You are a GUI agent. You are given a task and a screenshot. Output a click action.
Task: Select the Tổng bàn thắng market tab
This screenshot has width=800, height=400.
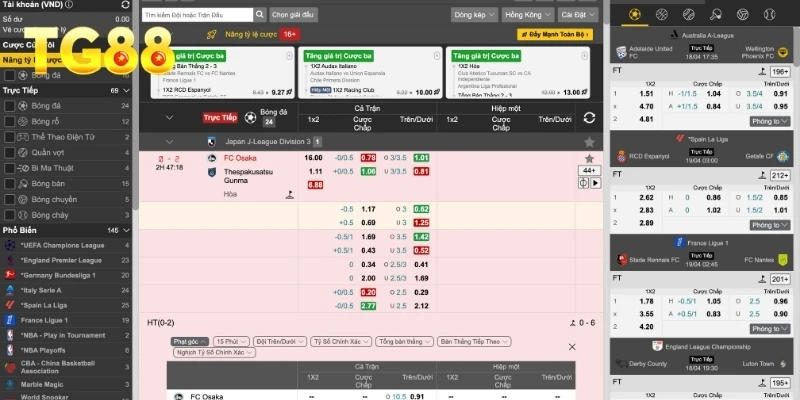tap(405, 341)
